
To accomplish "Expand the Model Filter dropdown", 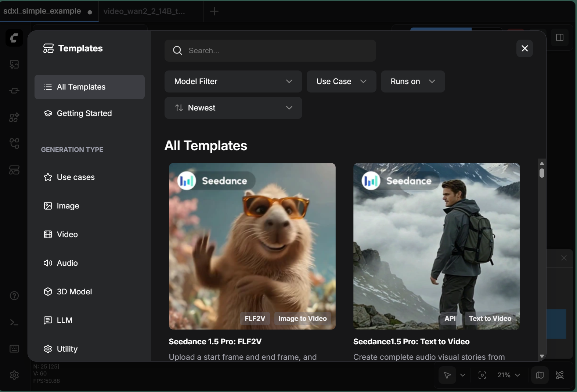I will coord(233,81).
